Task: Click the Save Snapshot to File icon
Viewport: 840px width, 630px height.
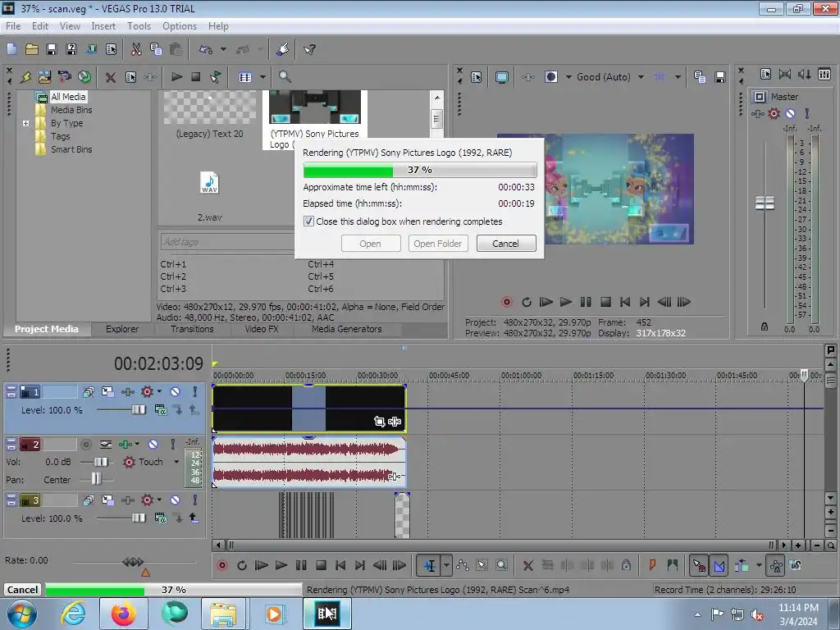Action: [719, 77]
